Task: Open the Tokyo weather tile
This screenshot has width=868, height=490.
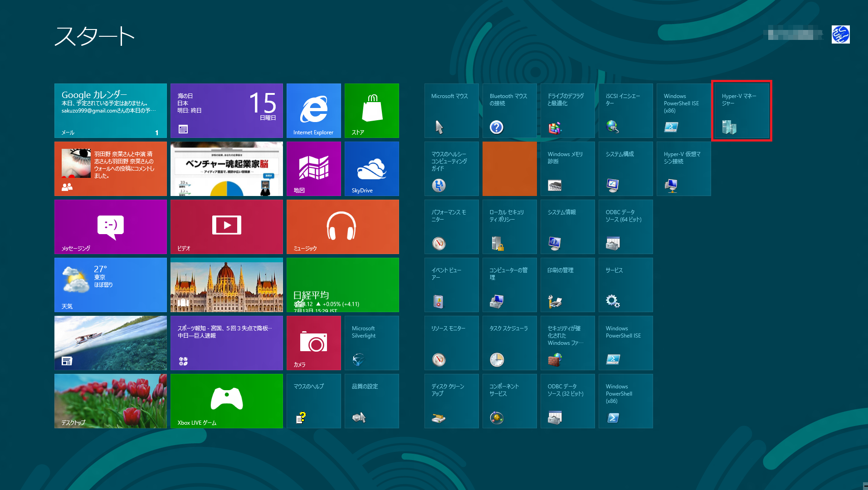Action: (110, 285)
